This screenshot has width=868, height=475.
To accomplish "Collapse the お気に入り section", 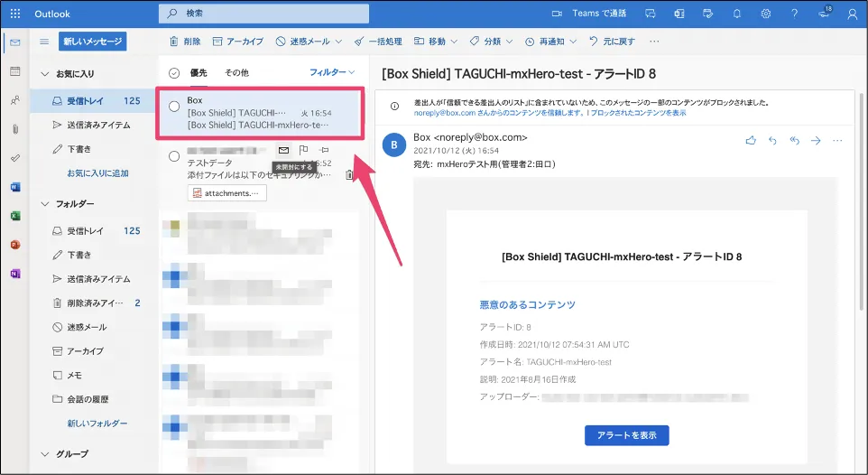I will (45, 73).
